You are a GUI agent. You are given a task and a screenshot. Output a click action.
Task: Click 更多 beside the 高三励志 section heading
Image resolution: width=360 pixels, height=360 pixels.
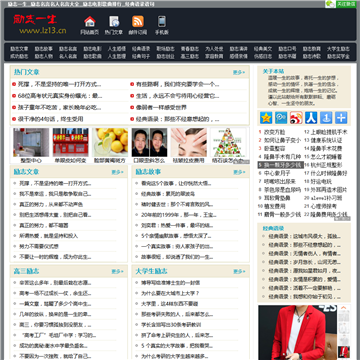[x=117, y=272]
